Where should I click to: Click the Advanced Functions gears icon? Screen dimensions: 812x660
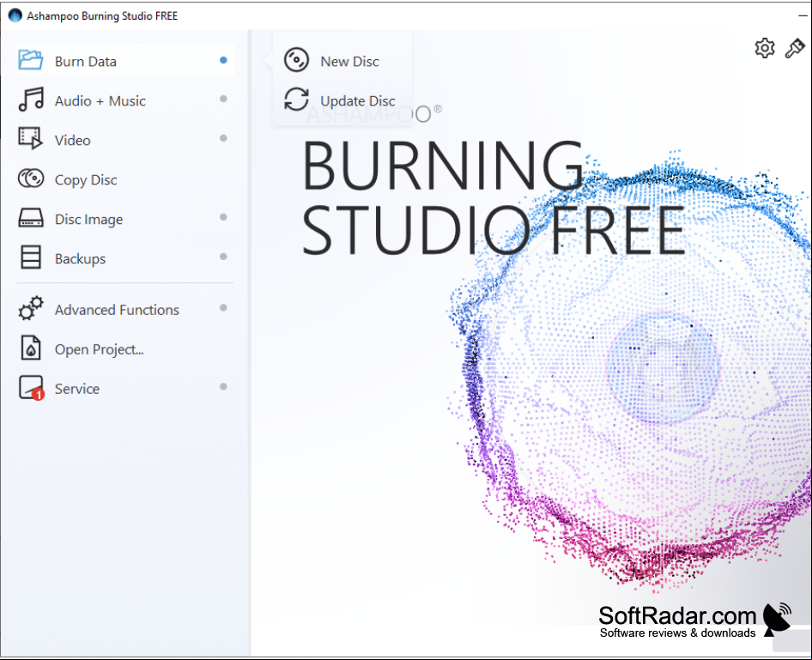31,308
